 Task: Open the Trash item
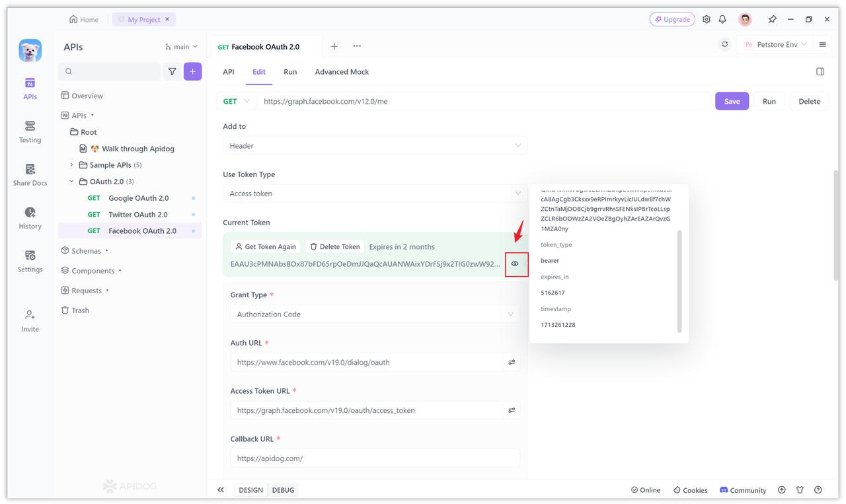click(x=75, y=310)
